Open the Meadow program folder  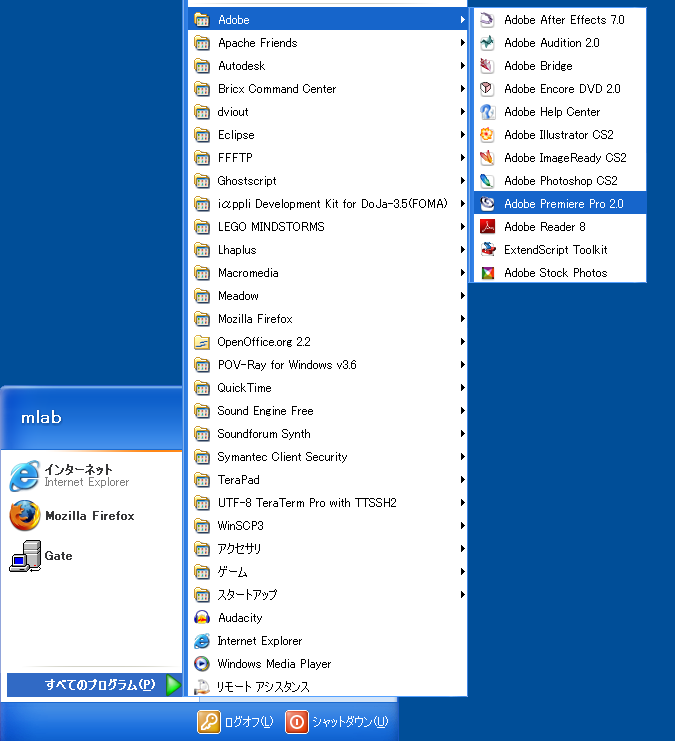click(x=328, y=296)
